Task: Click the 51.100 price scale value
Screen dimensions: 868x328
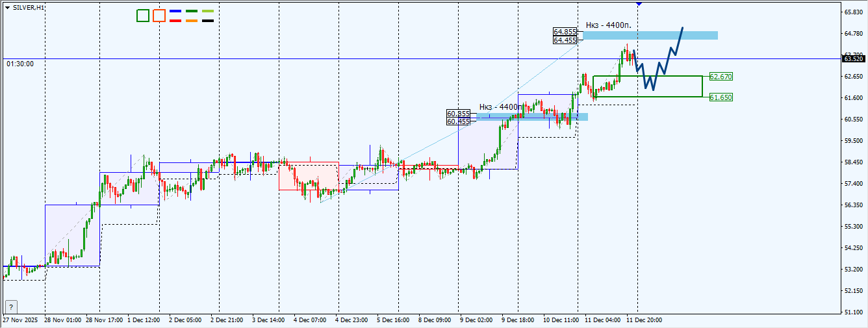Action: (x=853, y=312)
